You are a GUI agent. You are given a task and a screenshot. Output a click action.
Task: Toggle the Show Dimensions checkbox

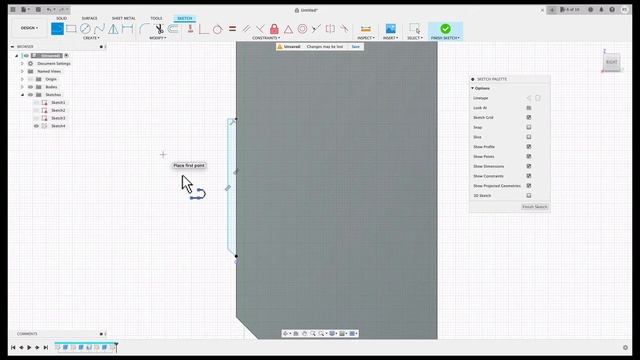(x=529, y=166)
